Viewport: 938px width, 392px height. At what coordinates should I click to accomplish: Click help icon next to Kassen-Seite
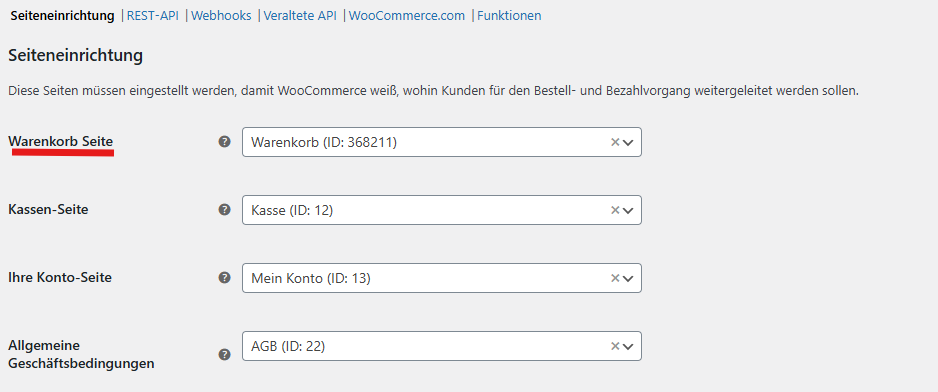[224, 209]
